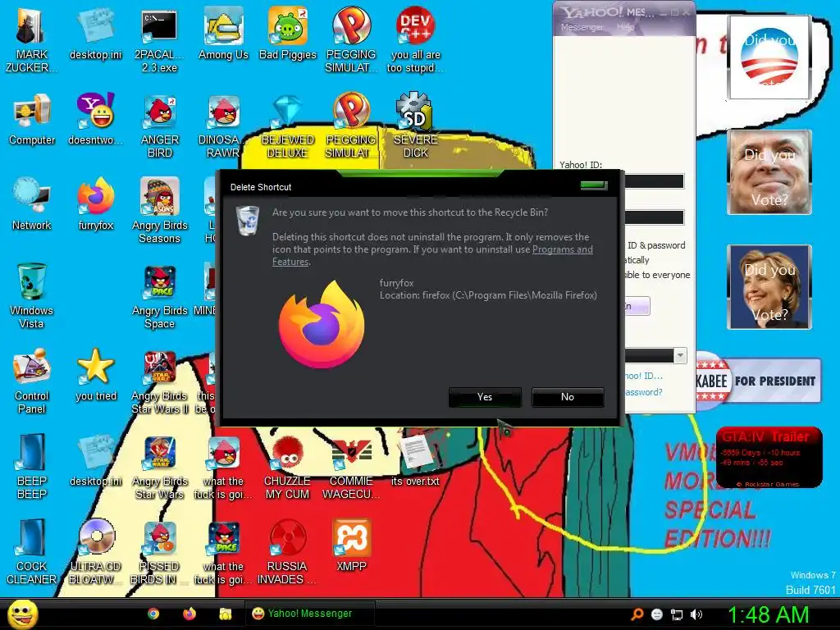
Task: Click the network tray icon
Action: pyautogui.click(x=677, y=614)
